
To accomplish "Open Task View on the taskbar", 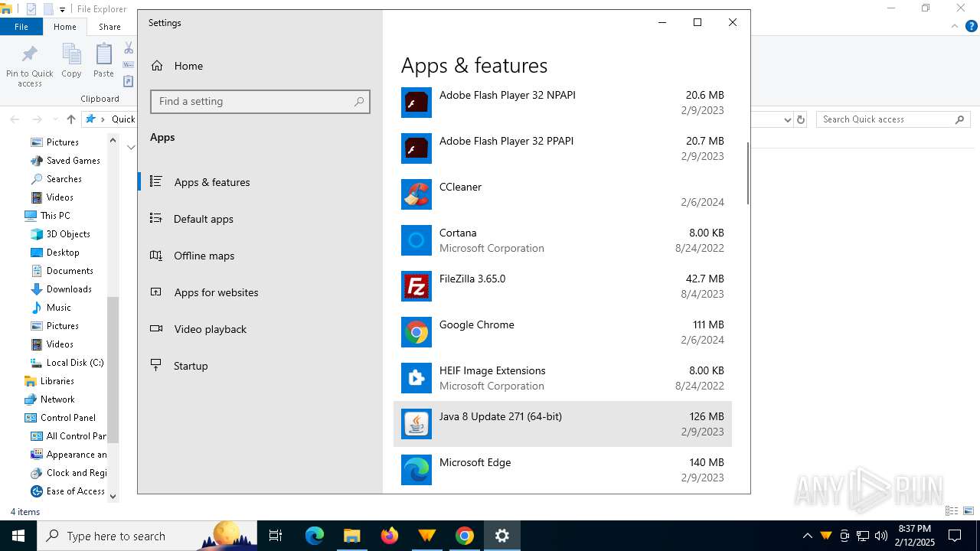I will [x=276, y=536].
